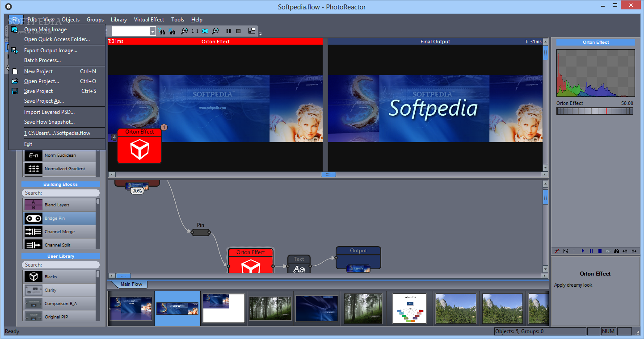Select the Norm Euclidean block

coord(59,155)
